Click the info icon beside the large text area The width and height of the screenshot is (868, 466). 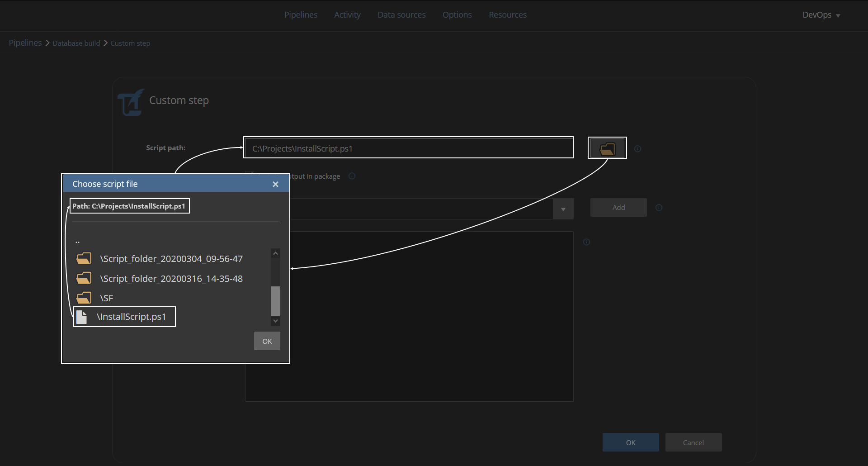pyautogui.click(x=586, y=242)
